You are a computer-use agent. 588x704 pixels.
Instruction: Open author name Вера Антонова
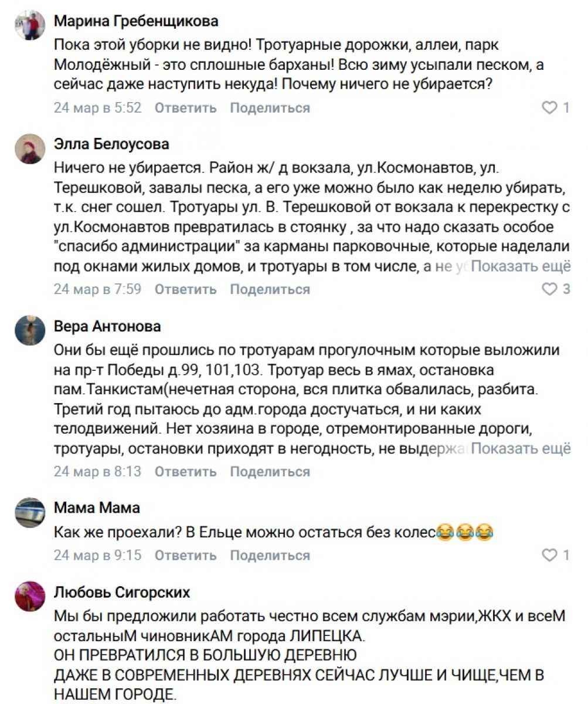pos(107,326)
